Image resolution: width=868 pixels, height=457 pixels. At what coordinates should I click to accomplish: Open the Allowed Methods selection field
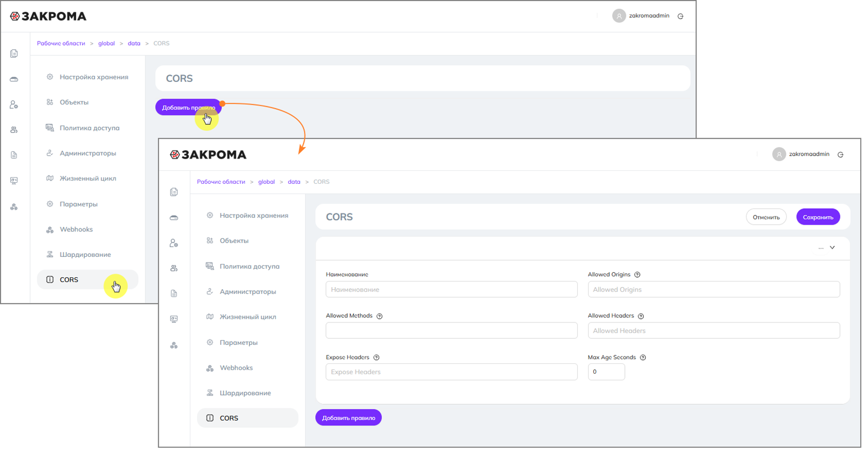click(x=451, y=331)
